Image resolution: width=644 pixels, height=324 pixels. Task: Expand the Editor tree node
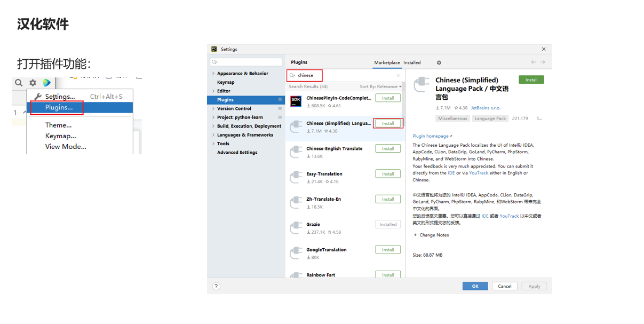coord(213,91)
